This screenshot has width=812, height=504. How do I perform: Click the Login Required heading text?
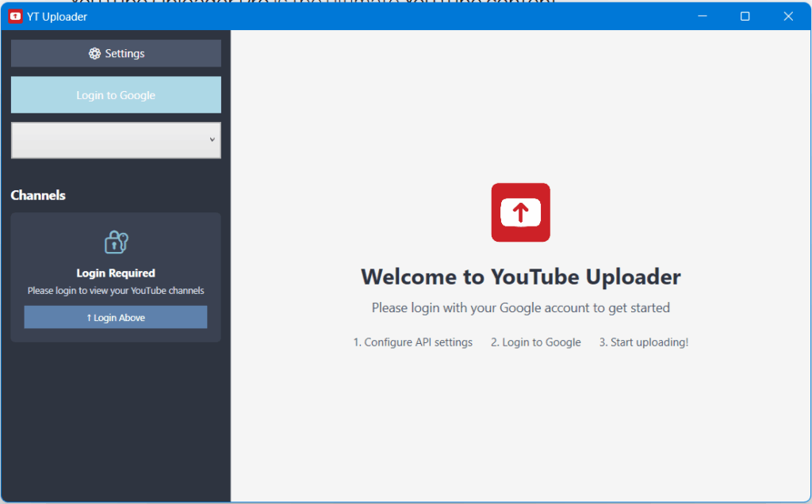click(116, 273)
